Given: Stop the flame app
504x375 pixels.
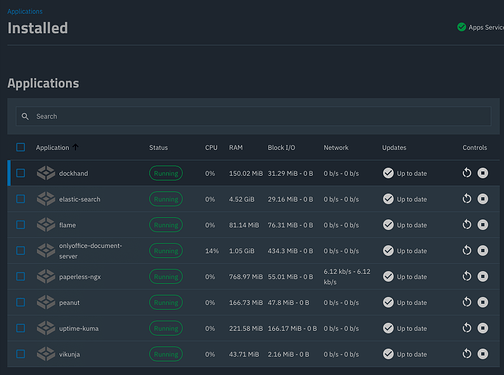Looking at the screenshot, I should [483, 225].
